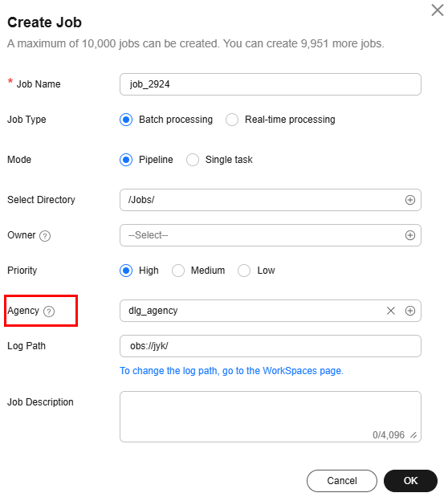Click the Job Name input field
This screenshot has height=501, width=448.
click(x=271, y=84)
